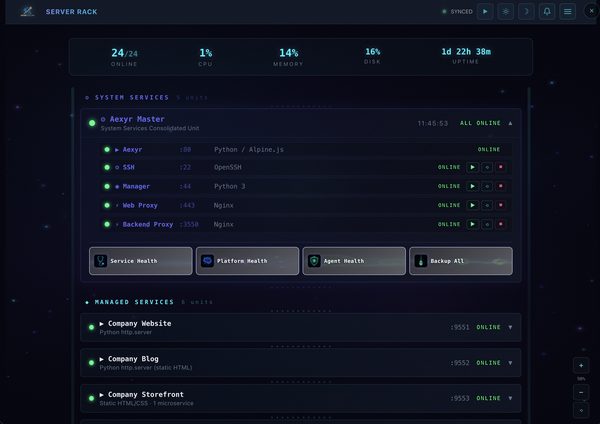
Task: Click the Aexyr Master unit title
Action: pyautogui.click(x=137, y=119)
